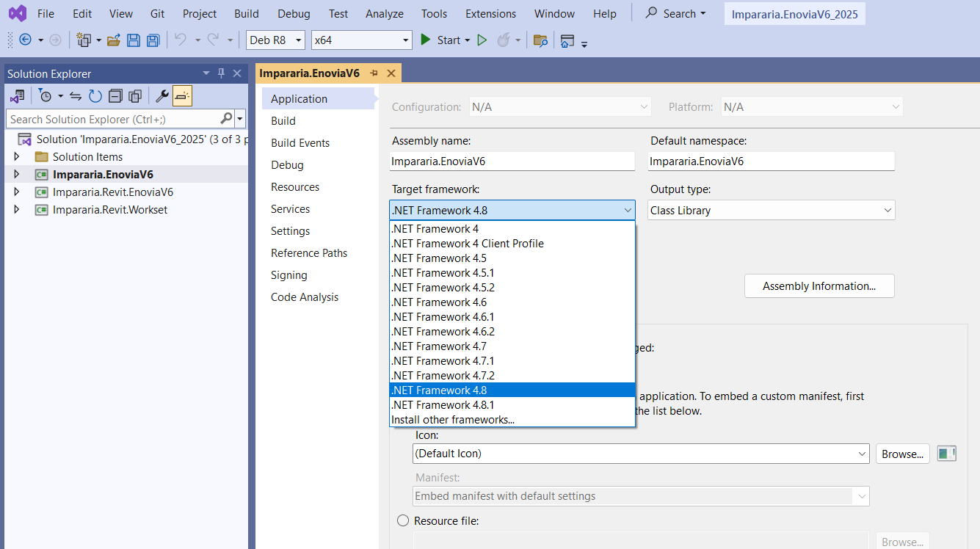Click the Default Icon thumbnail preview button

946,453
